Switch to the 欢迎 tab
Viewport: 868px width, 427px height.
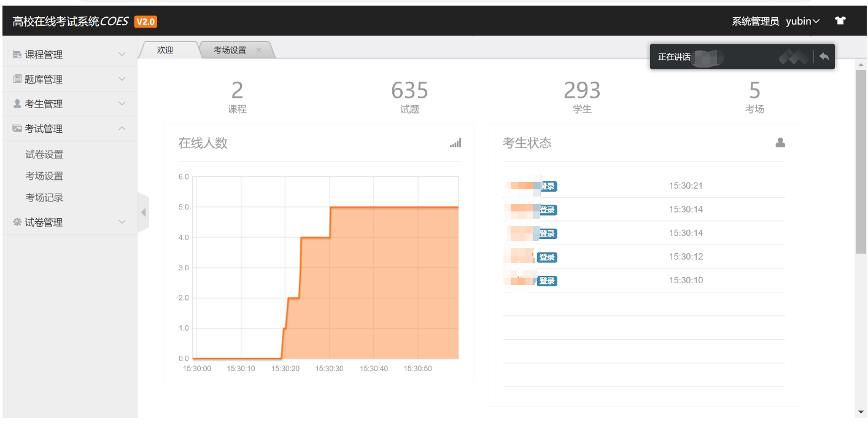pos(166,50)
